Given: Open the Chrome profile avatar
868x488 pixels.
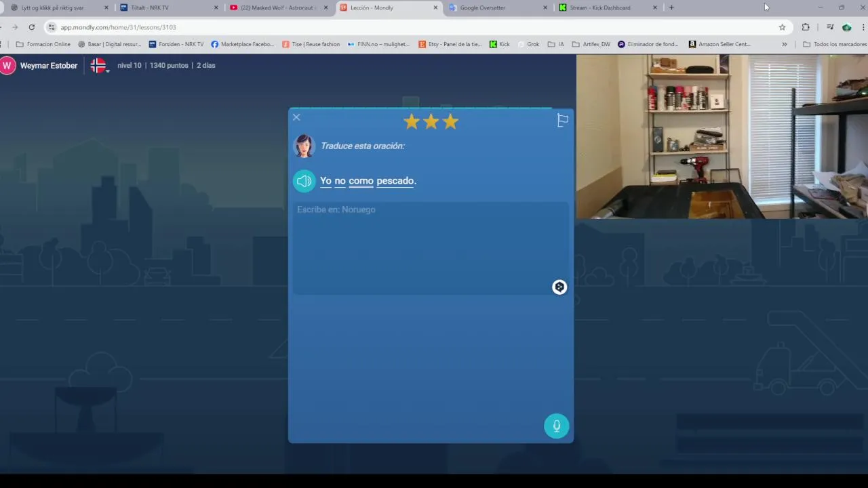Looking at the screenshot, I should 847,27.
